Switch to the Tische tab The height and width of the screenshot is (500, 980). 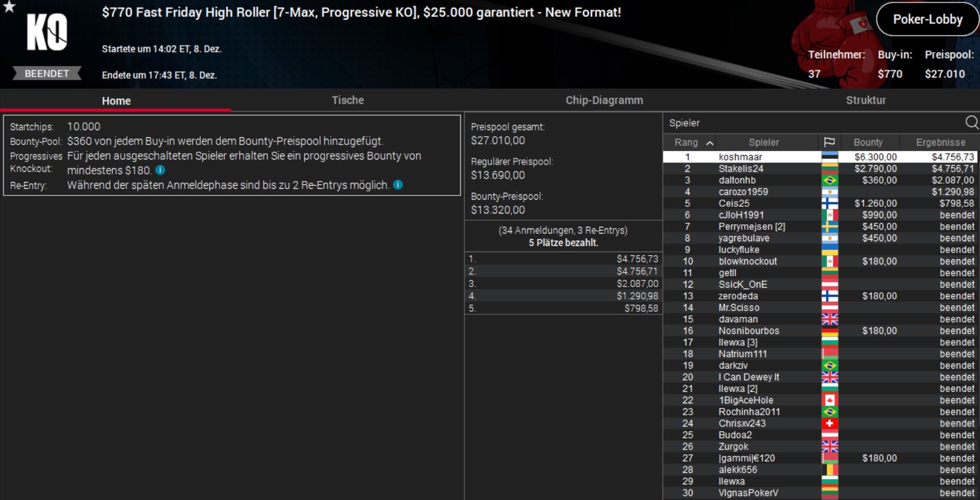point(347,100)
